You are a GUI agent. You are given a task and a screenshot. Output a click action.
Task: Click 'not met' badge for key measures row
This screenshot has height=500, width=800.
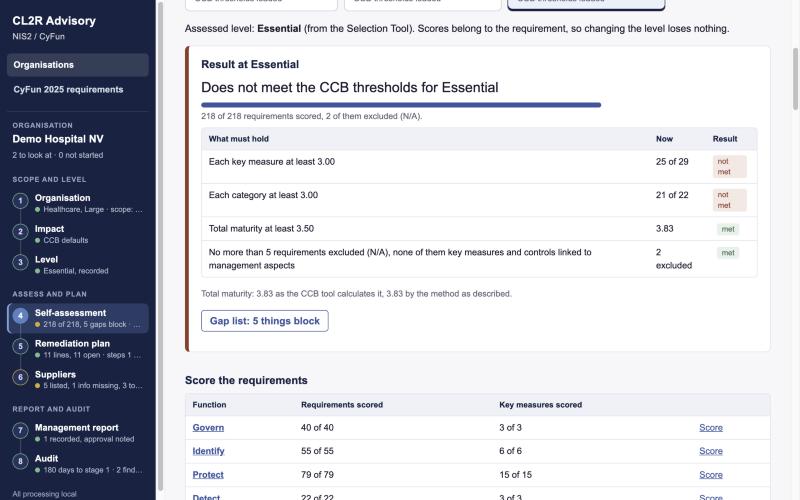[x=729, y=167]
